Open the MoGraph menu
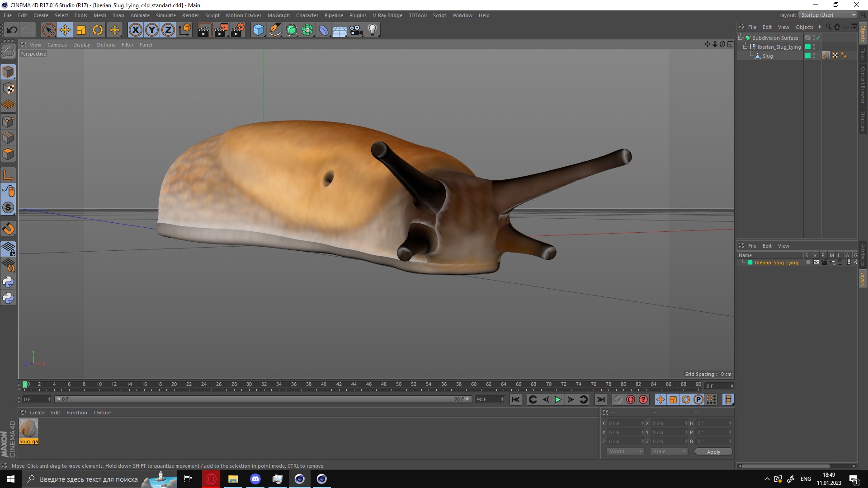This screenshot has height=488, width=868. pos(278,15)
